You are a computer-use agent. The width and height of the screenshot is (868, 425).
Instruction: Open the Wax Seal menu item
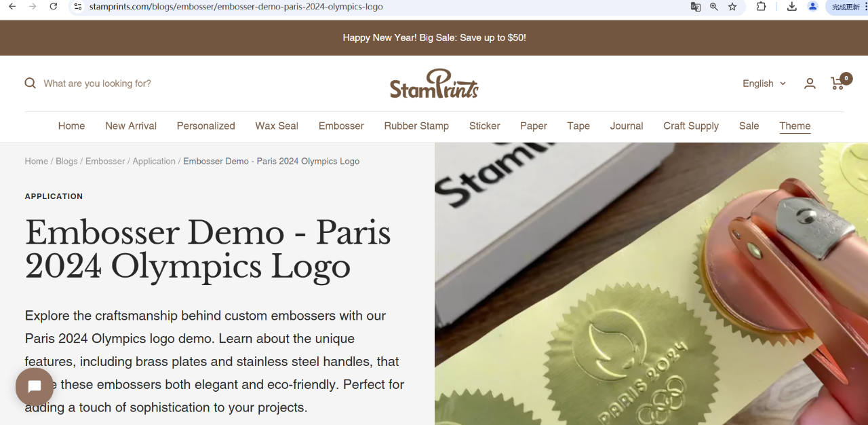[277, 126]
